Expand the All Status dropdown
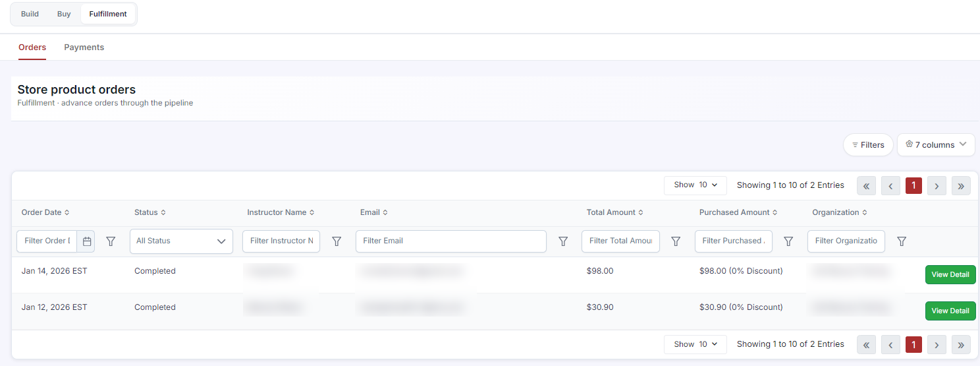 click(181, 241)
